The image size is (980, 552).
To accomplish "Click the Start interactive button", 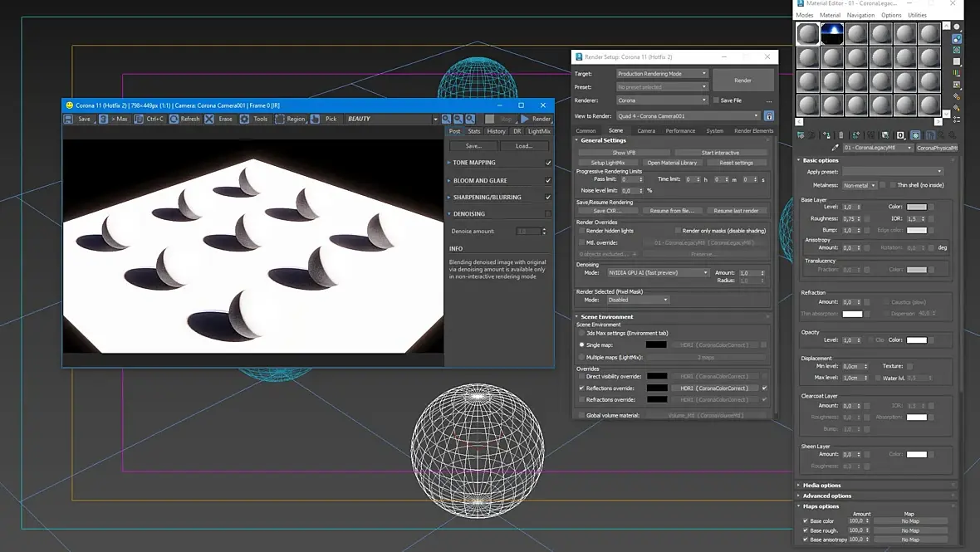I will 719,153.
